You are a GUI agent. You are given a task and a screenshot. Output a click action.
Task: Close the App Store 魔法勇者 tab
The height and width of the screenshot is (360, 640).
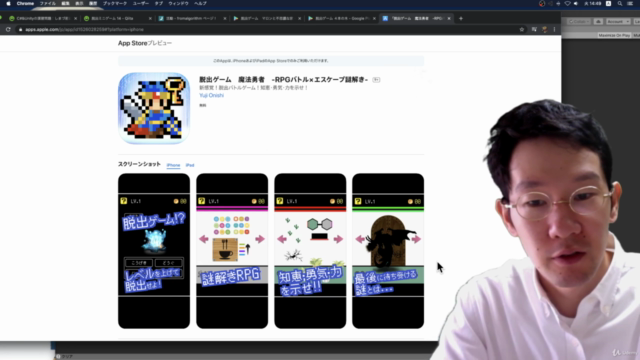pos(449,18)
